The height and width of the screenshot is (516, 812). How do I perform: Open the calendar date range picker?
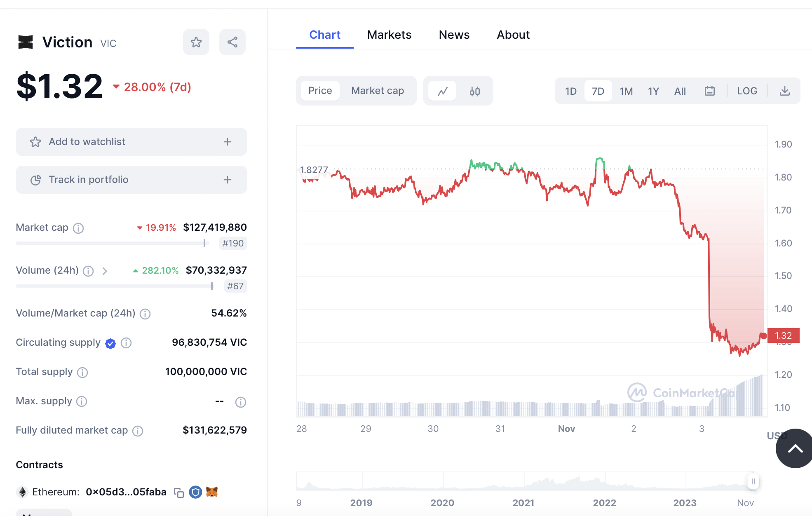coord(709,91)
